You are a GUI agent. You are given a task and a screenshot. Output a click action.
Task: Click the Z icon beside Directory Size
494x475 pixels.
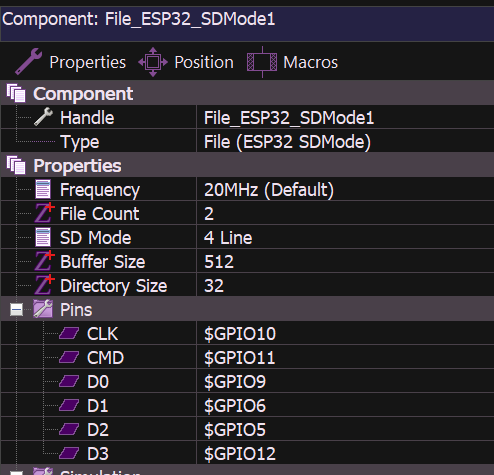44,285
